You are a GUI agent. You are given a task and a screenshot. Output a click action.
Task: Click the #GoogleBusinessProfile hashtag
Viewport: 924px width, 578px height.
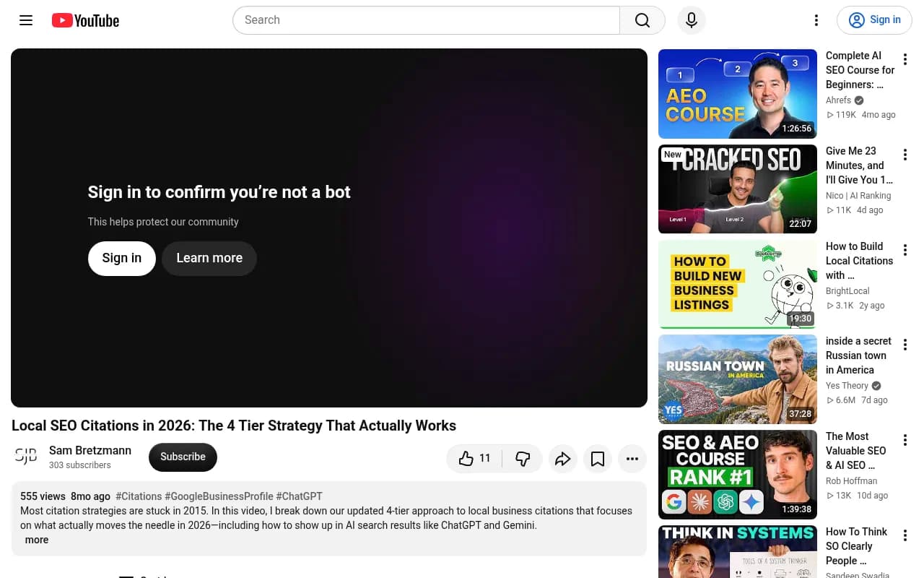219,496
